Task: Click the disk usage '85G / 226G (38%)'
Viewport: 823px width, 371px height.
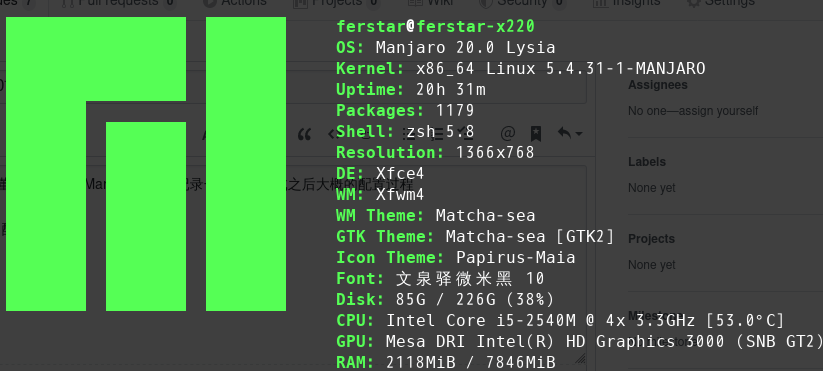Action: point(475,300)
